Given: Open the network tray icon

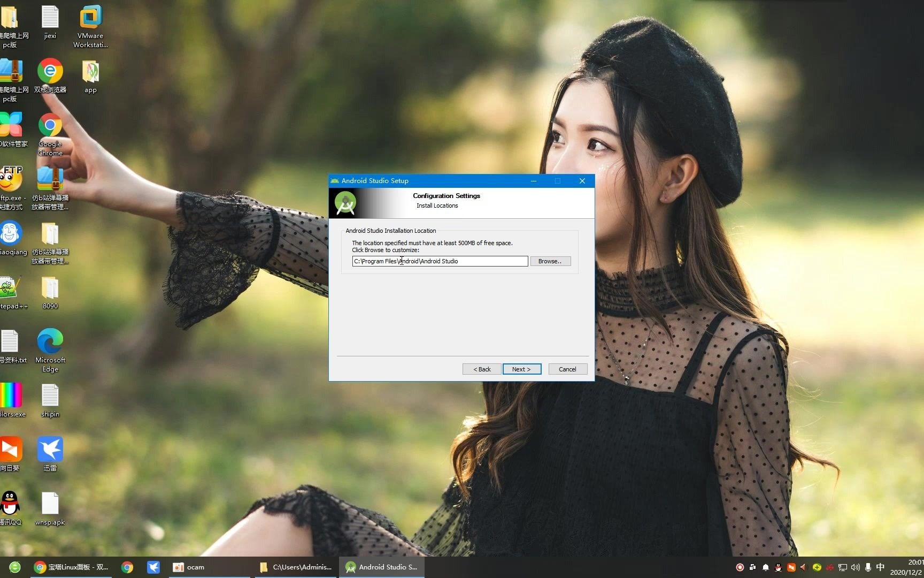Looking at the screenshot, I should [843, 567].
